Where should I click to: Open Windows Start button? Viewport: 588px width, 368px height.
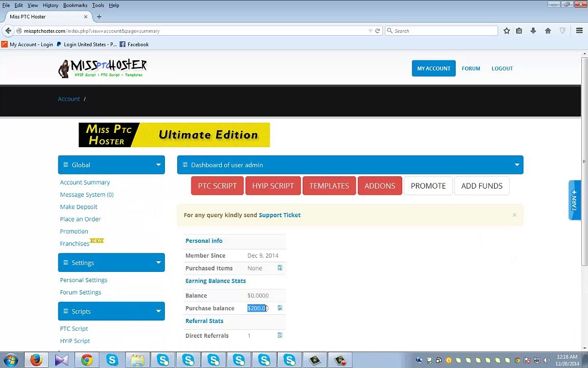(x=11, y=360)
